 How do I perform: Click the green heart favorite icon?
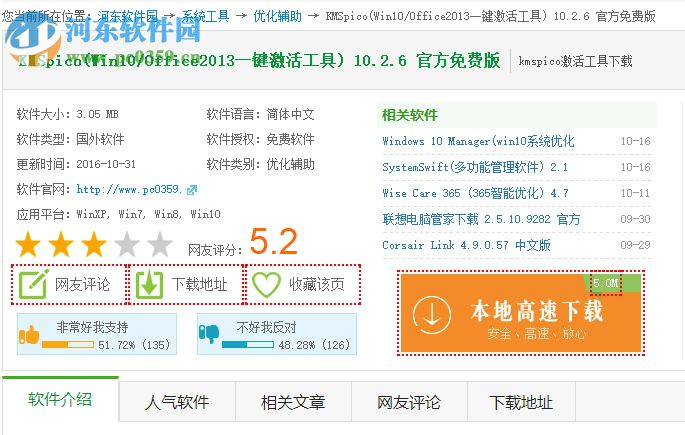(266, 284)
